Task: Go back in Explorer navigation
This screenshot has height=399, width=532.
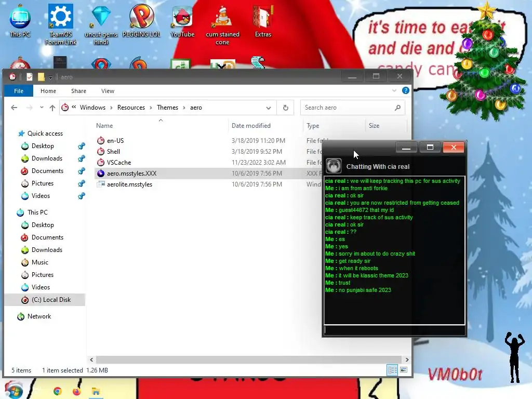Action: coord(14,108)
